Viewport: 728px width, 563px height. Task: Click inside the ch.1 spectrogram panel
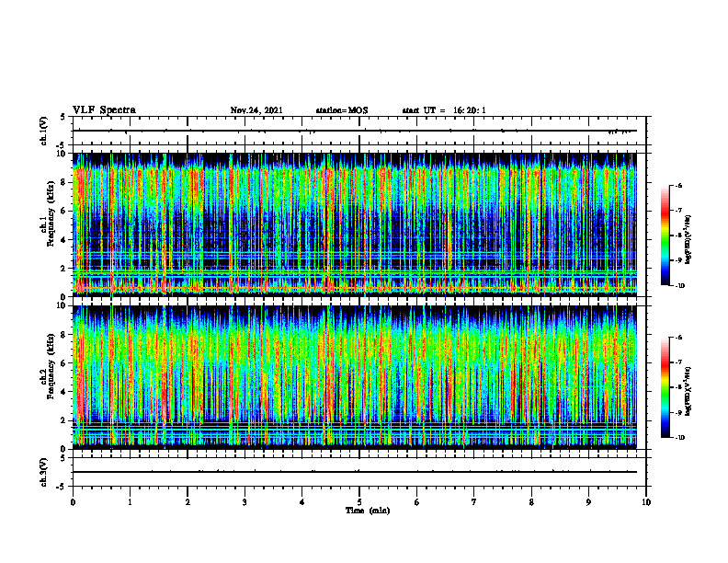point(355,224)
